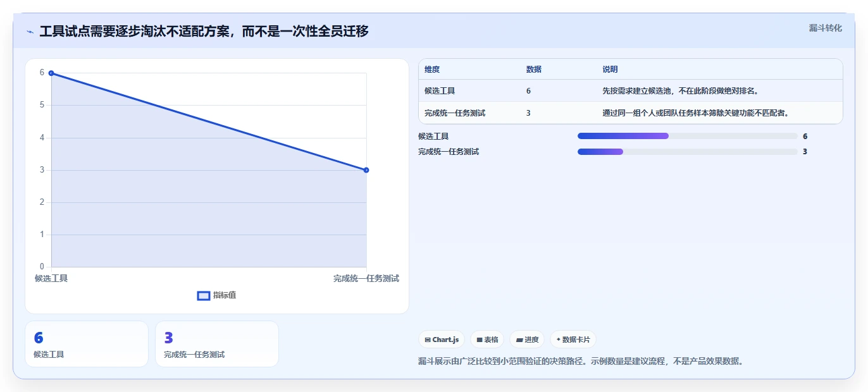
Task: Click the 候选工具 progress label
Action: point(433,137)
